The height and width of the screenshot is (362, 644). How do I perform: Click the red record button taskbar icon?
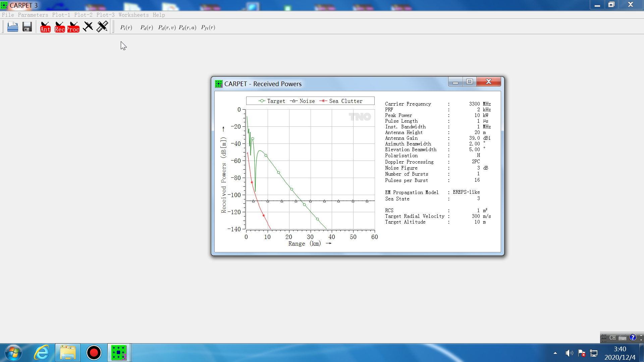pyautogui.click(x=94, y=353)
